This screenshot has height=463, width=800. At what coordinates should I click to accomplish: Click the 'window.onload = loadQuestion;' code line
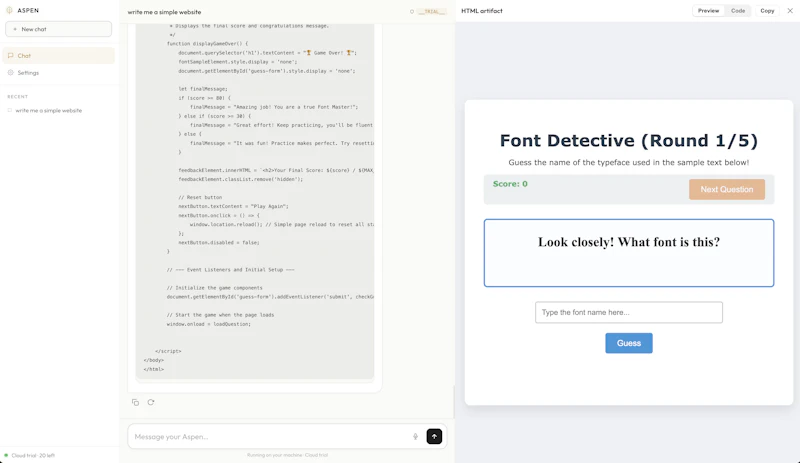coord(209,324)
